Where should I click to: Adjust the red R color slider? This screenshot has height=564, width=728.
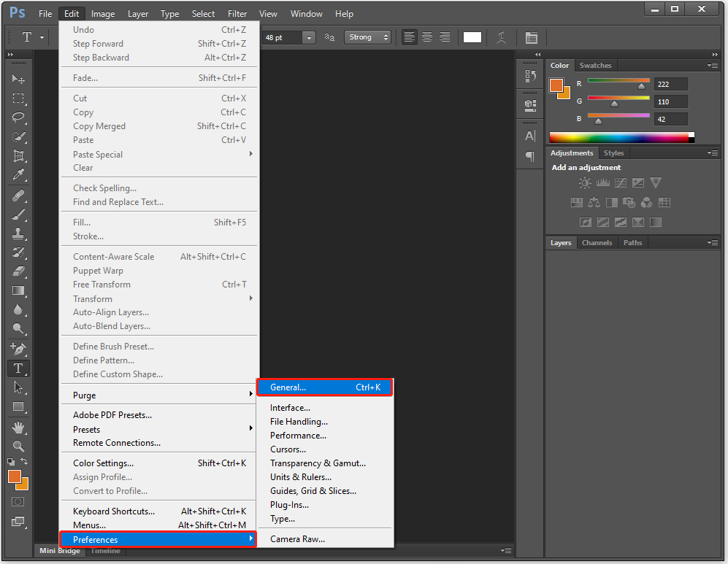click(x=641, y=86)
